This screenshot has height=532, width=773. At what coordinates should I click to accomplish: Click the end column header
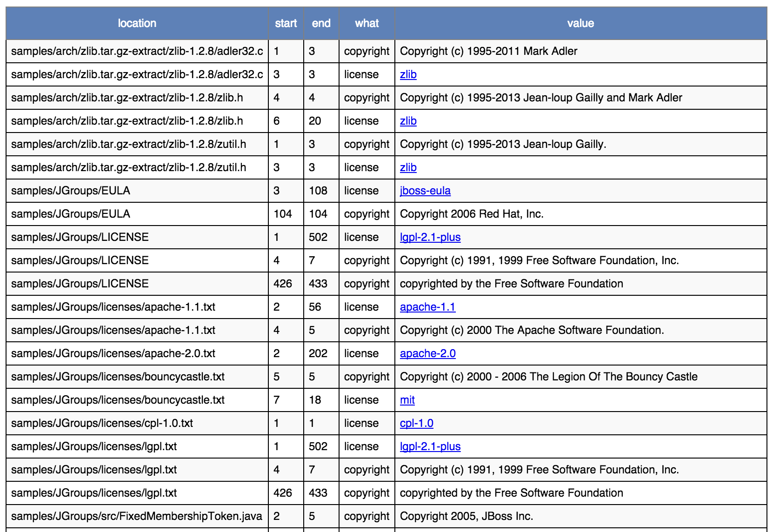click(321, 23)
